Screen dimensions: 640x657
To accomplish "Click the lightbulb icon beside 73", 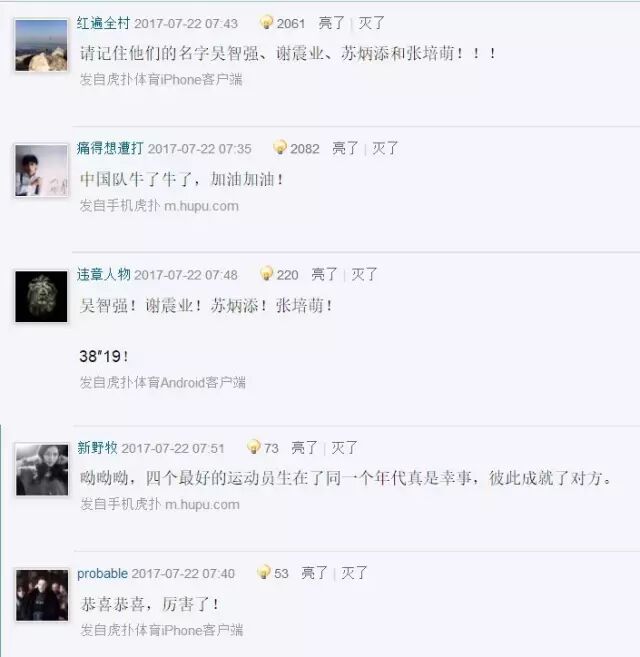I will coord(254,447).
